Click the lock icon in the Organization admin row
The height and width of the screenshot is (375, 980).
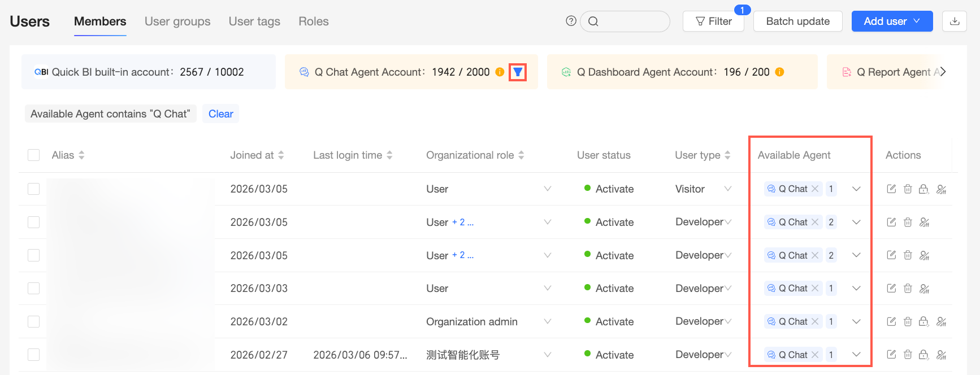click(x=924, y=321)
